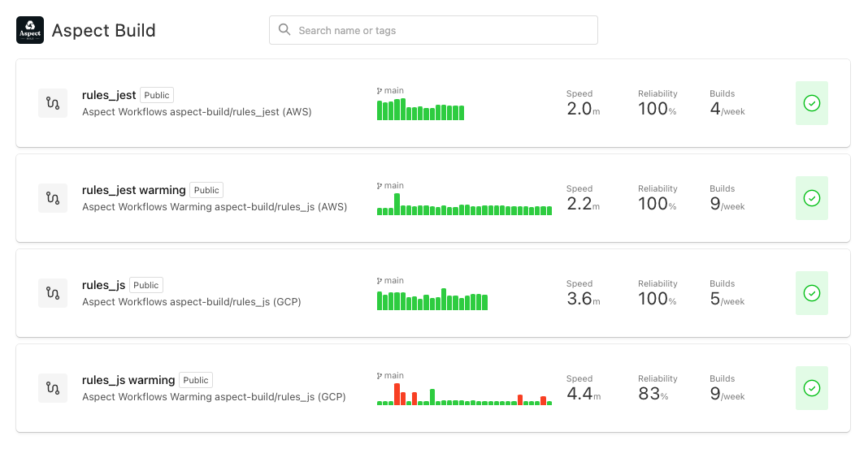Open the rules_js warming pipeline
The image size is (868, 449).
coord(128,381)
